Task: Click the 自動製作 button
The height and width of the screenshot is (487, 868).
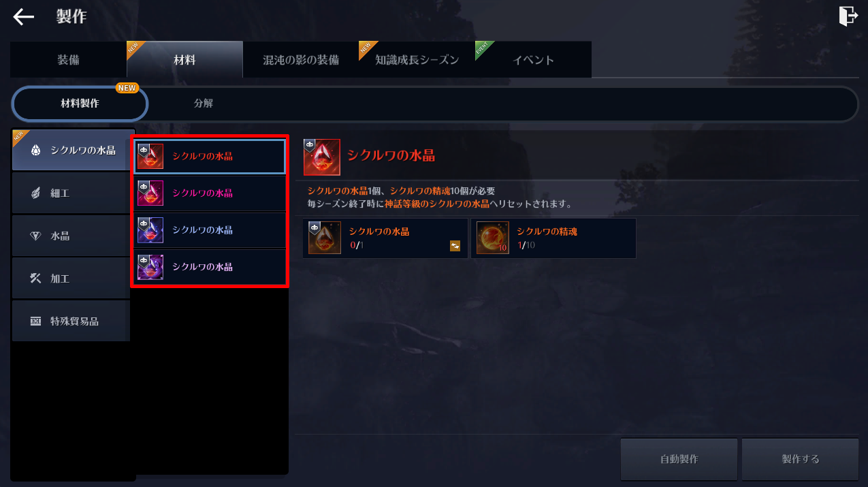Action: coord(679,459)
